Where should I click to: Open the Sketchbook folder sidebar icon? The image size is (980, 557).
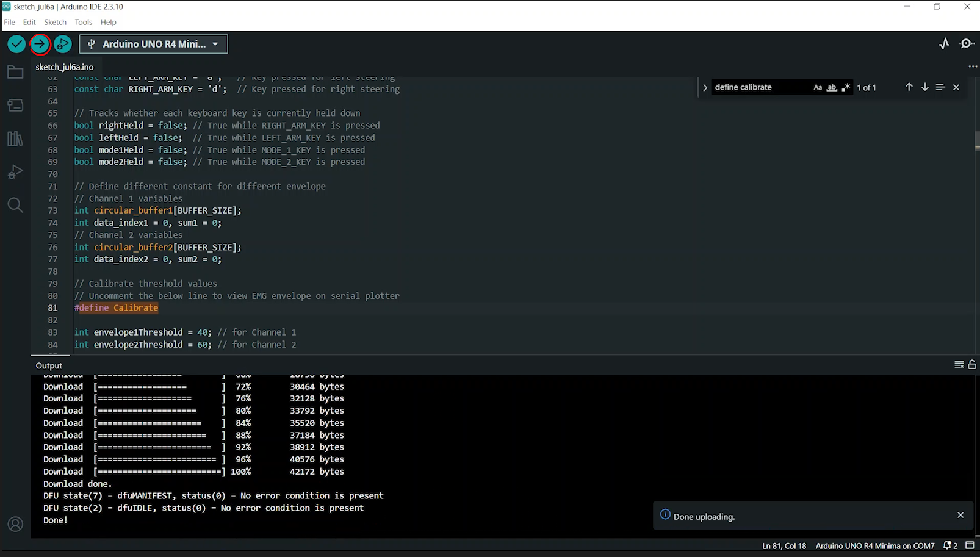[x=15, y=72]
